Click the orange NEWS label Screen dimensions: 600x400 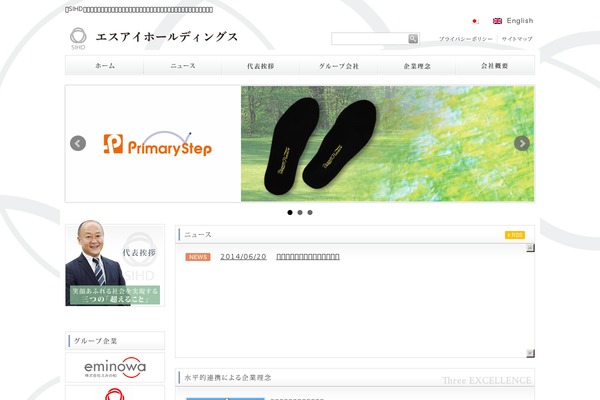tap(198, 257)
